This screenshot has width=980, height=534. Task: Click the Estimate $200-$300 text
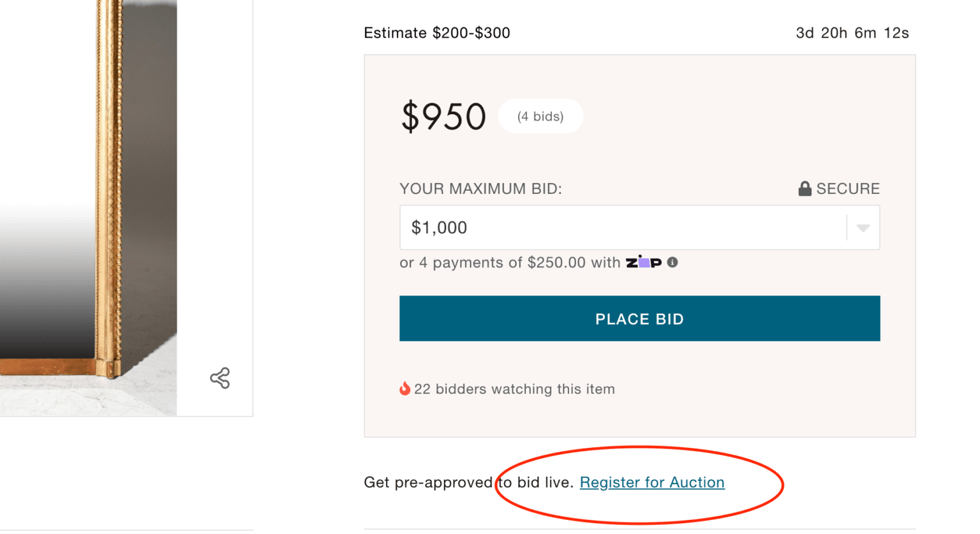pyautogui.click(x=436, y=33)
